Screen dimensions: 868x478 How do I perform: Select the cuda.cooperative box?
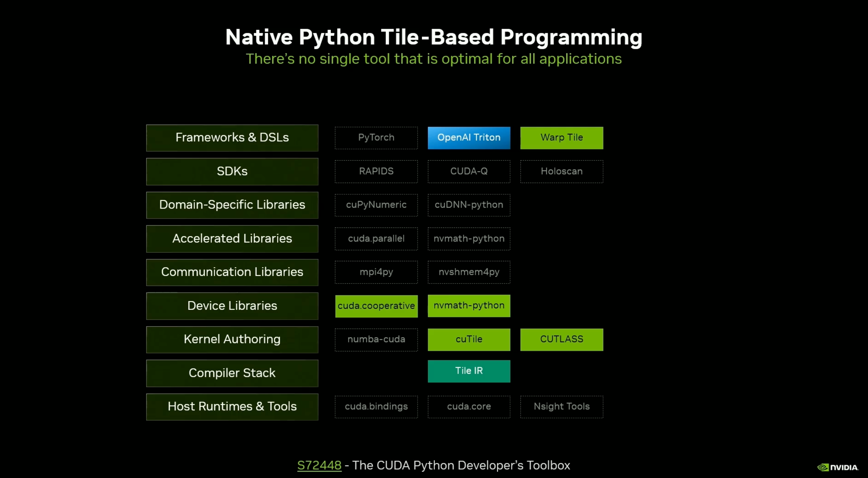(376, 306)
